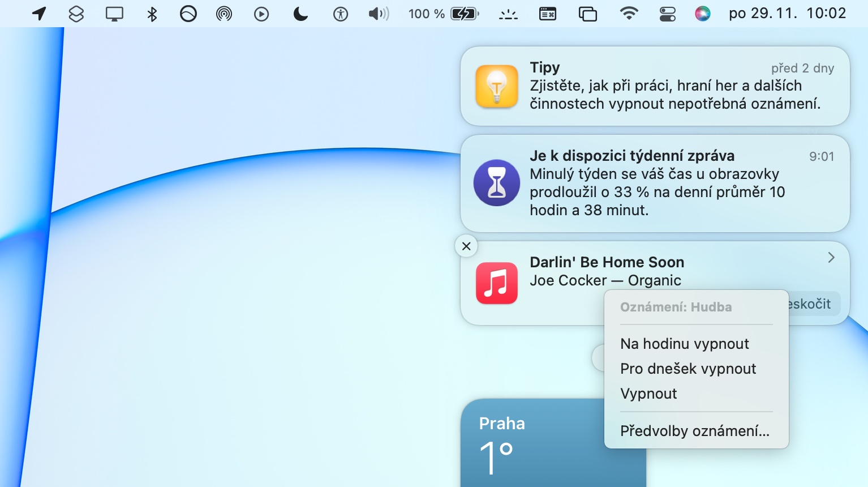The width and height of the screenshot is (868, 487).
Task: Select "Vypnout" in the context menu
Action: (x=648, y=394)
